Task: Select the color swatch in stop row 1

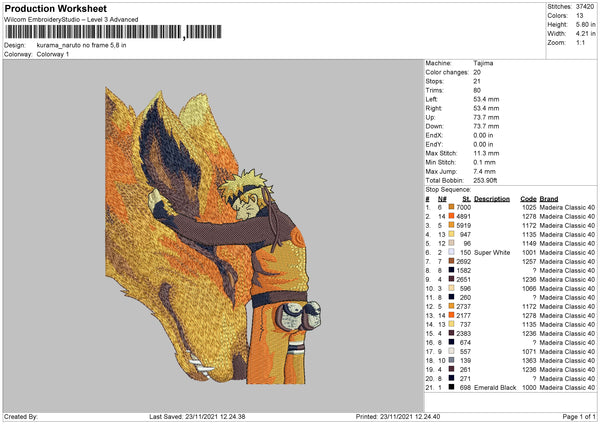Action: (452, 207)
